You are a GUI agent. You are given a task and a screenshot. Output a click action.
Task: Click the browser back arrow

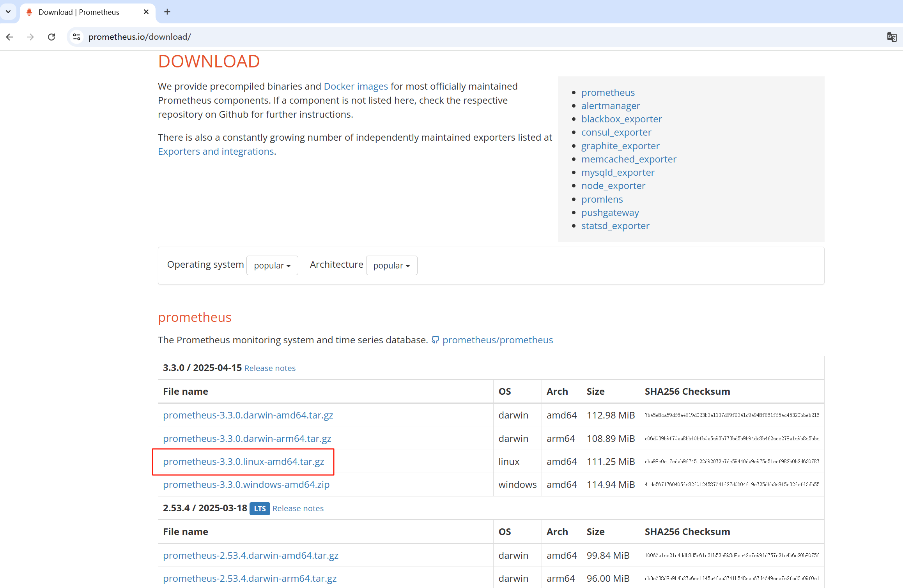click(10, 37)
